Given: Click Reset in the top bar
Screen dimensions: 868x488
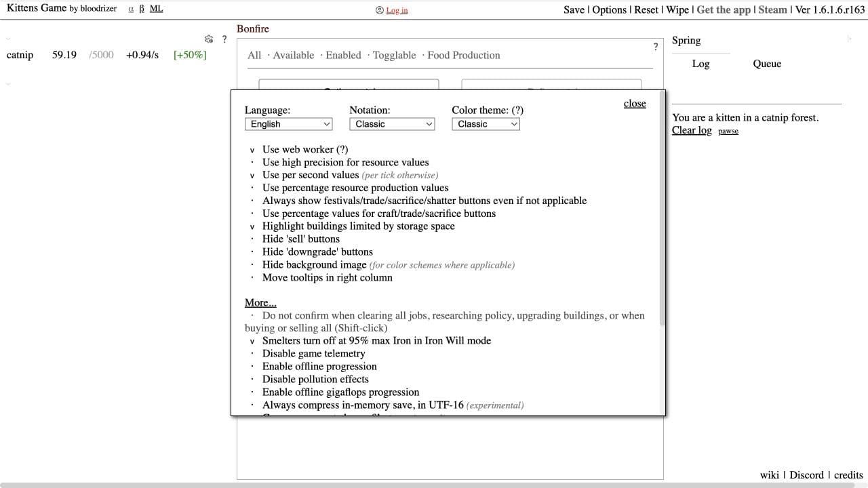Looking at the screenshot, I should tap(646, 9).
